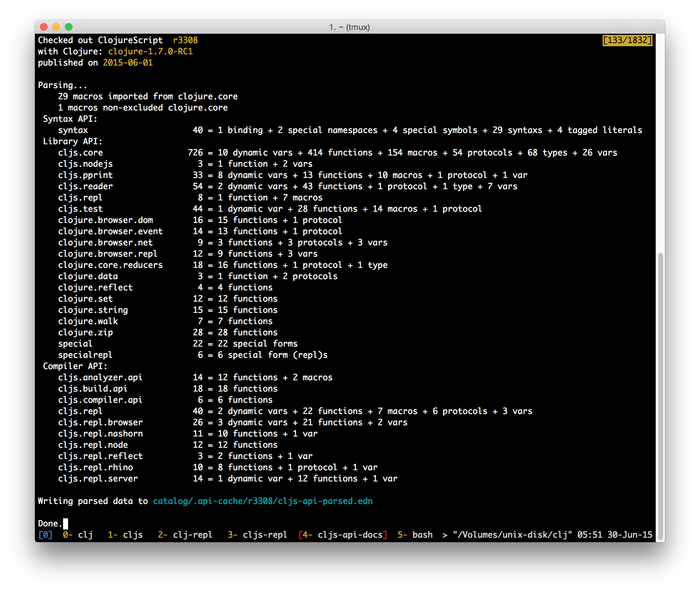Click the 'cljs.repl.server' row name
Viewport: 700px width, 592px height.
pyautogui.click(x=98, y=479)
